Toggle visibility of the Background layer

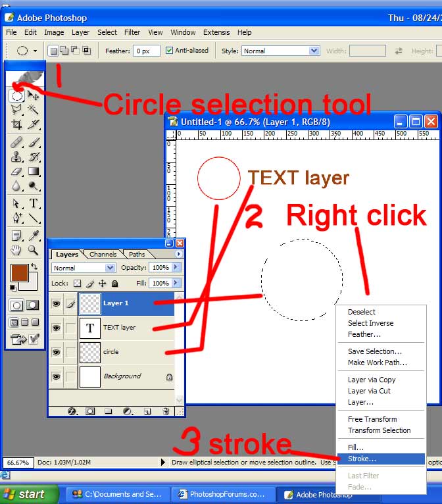click(57, 376)
